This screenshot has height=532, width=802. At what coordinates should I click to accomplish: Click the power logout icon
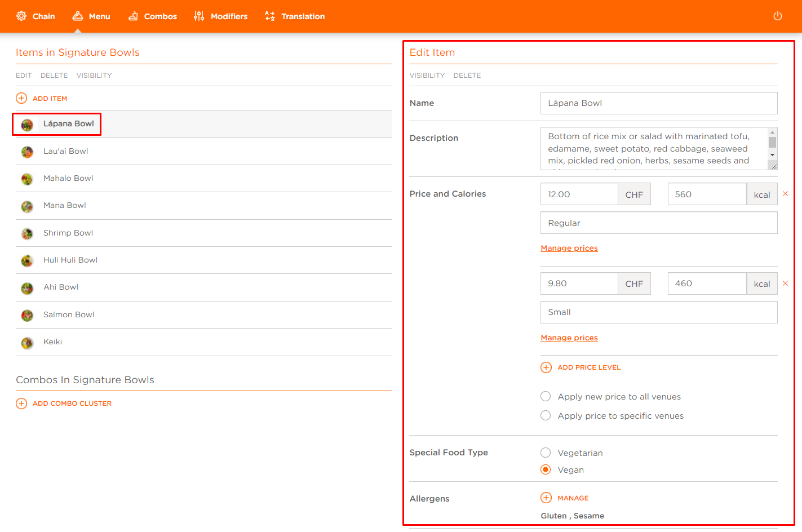click(777, 16)
